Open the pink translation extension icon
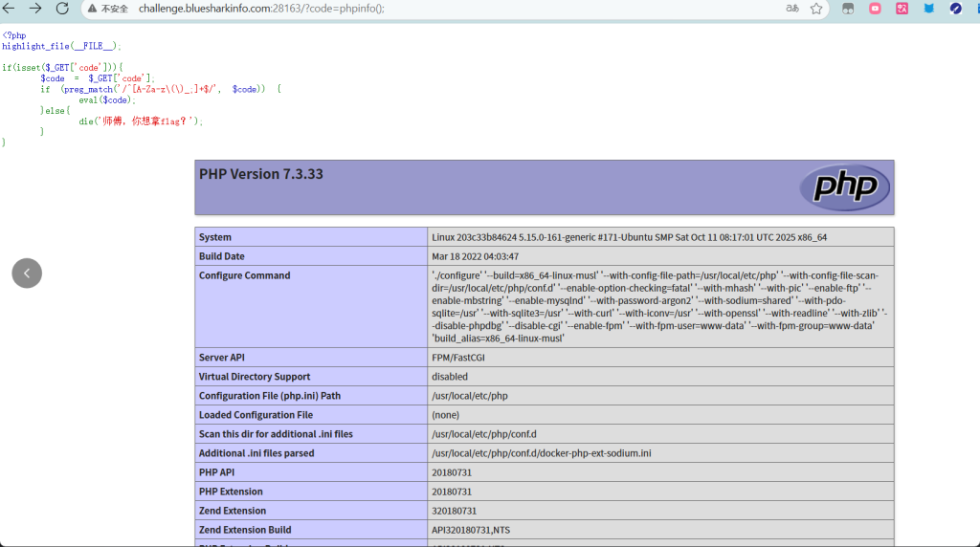This screenshot has height=547, width=980. tap(902, 9)
